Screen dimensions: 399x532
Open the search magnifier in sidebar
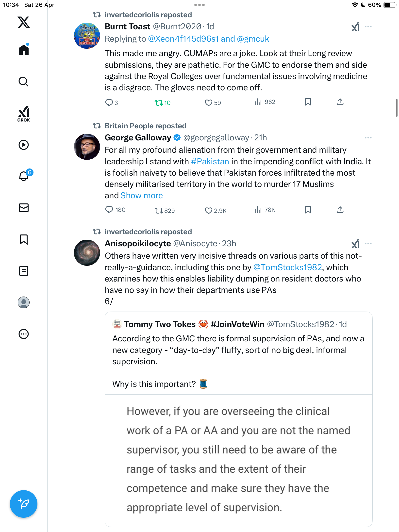pyautogui.click(x=24, y=82)
